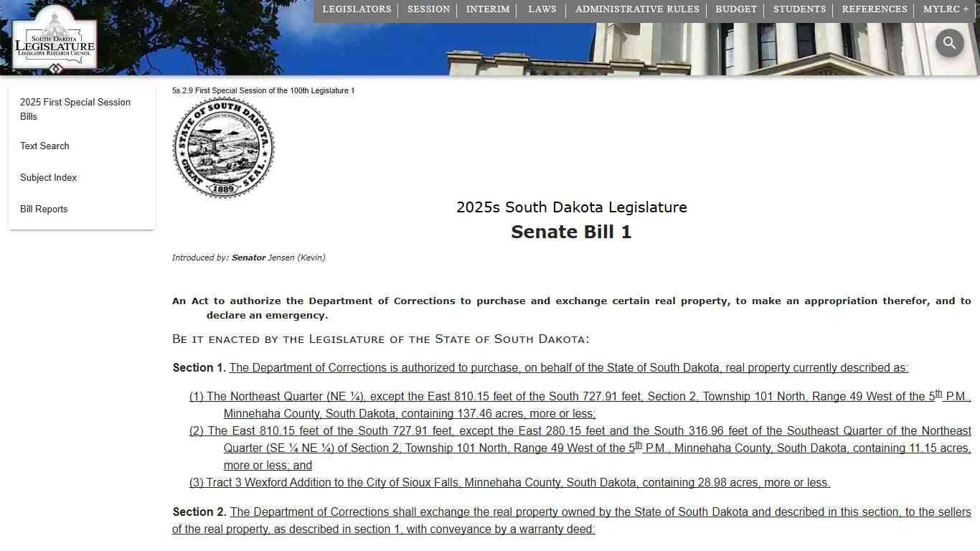
Task: Open 2025 First Special Session Bills
Action: point(75,109)
